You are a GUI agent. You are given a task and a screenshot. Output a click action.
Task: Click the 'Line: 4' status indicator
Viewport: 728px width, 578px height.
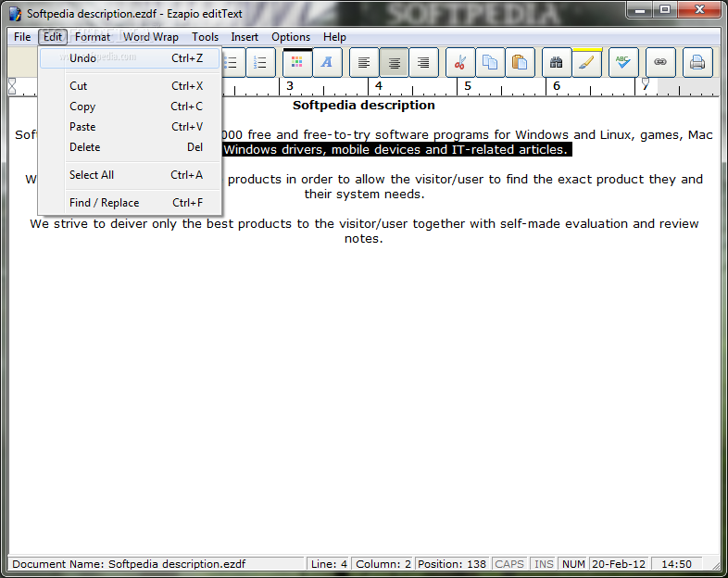329,564
